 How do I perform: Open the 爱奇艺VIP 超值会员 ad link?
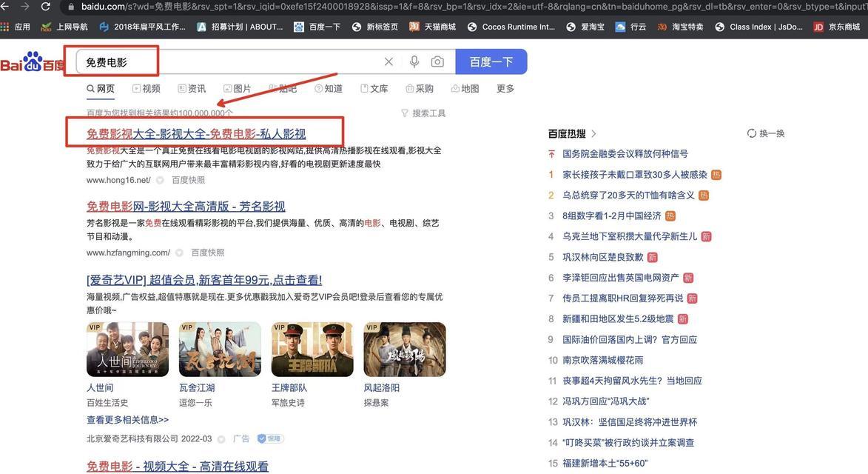[204, 280]
